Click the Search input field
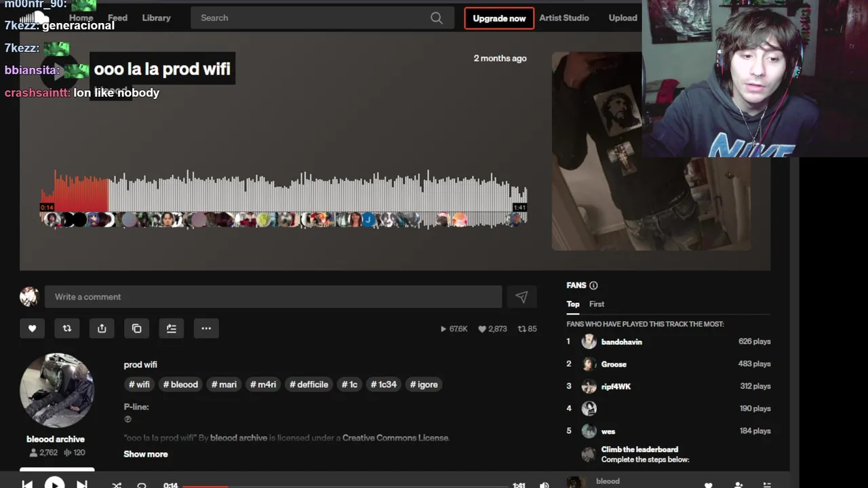Image resolution: width=868 pixels, height=488 pixels. click(322, 18)
